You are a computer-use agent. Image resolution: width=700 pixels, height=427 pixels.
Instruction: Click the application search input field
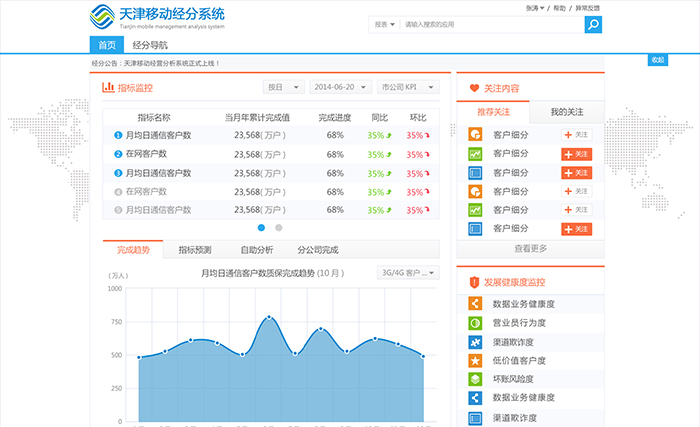(x=490, y=24)
